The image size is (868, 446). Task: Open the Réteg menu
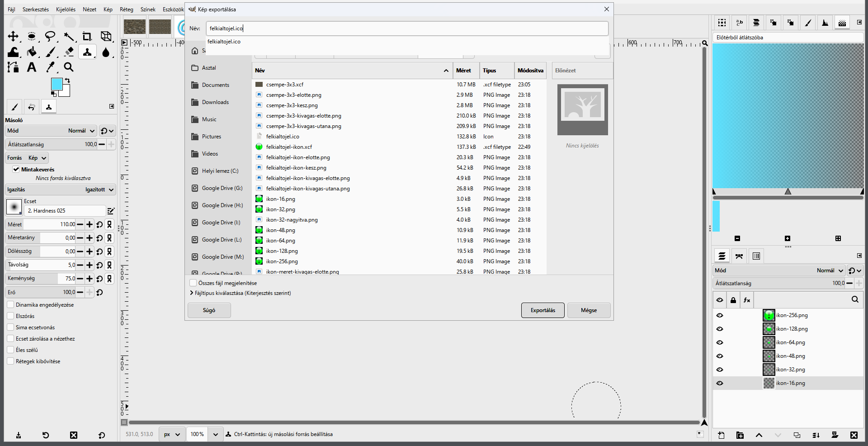(127, 9)
